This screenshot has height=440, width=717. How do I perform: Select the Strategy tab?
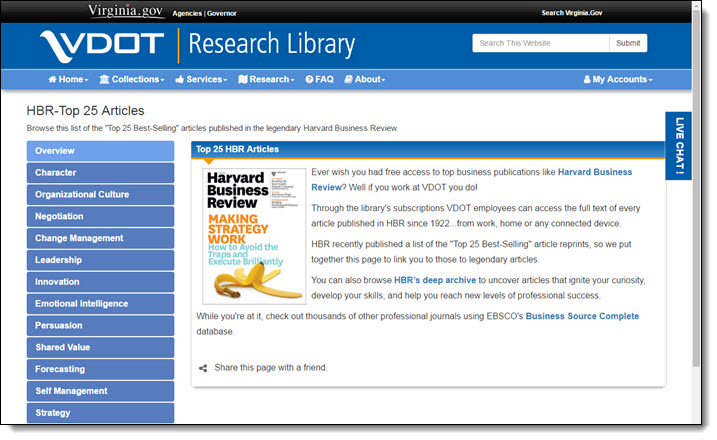coord(101,413)
